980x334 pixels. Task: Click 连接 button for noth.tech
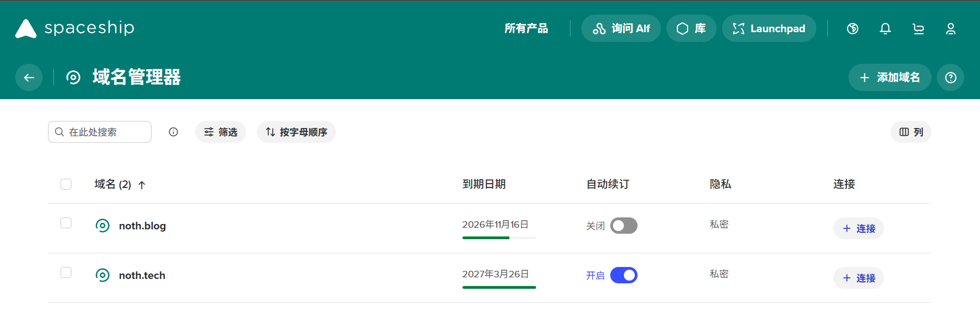coord(858,278)
